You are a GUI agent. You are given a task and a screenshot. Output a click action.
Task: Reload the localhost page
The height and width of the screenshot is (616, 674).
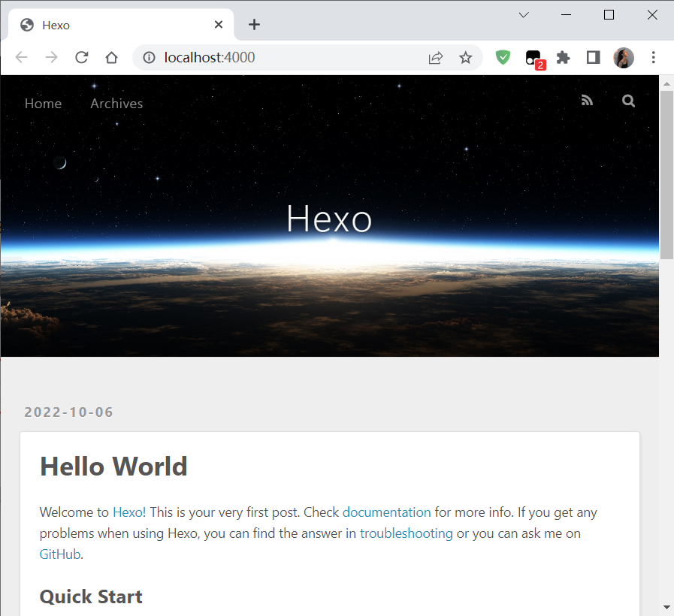(x=81, y=57)
